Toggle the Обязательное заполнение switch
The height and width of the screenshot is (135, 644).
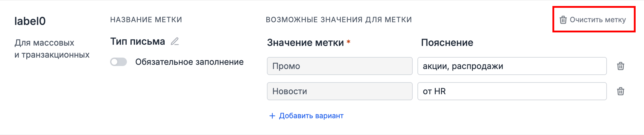(119, 62)
